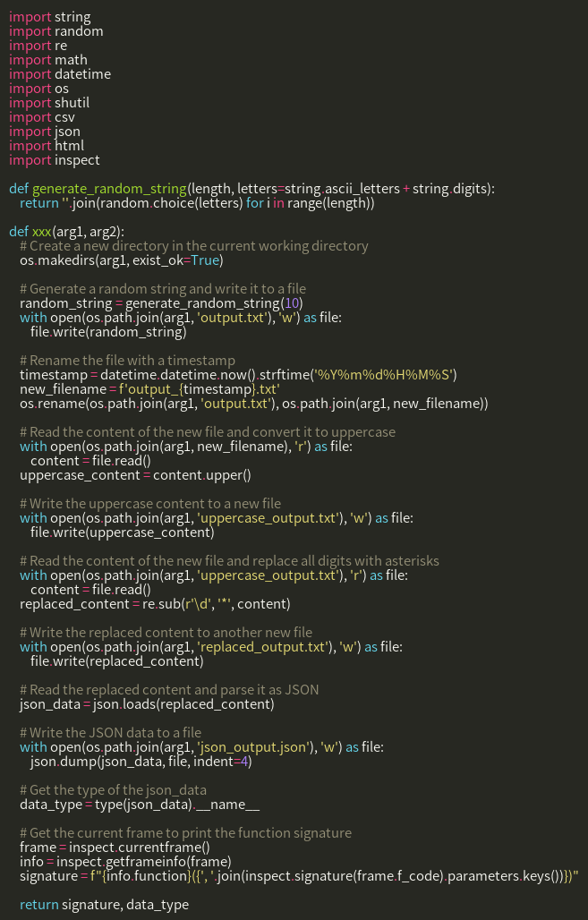The width and height of the screenshot is (588, 920).
Task: Click the comment 'Read the replaced content and parse it as JSON'
Action: [169, 689]
